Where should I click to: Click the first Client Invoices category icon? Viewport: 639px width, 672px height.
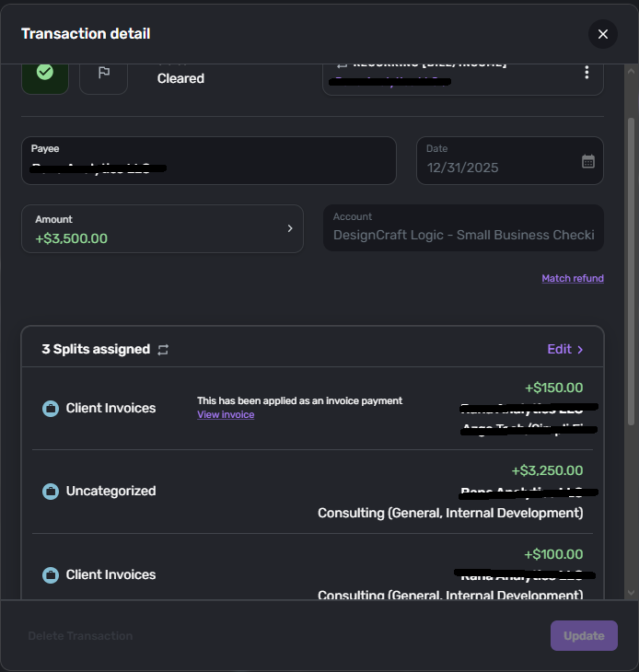tap(52, 408)
